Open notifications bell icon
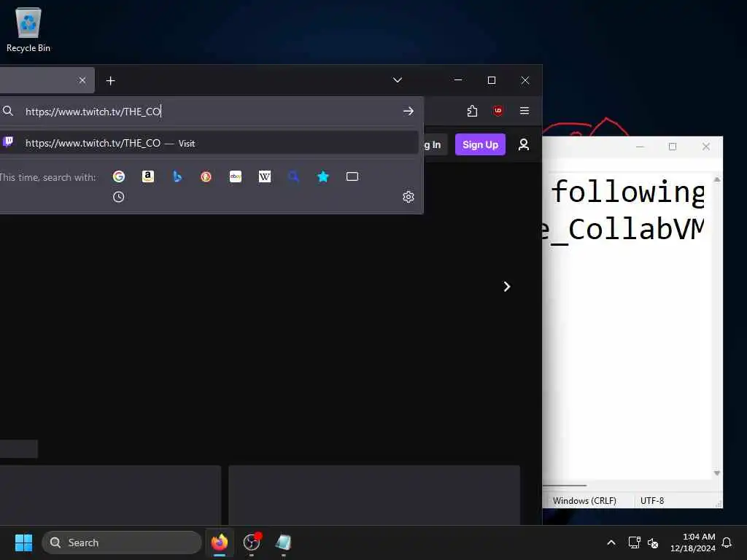747x560 pixels. (x=727, y=542)
